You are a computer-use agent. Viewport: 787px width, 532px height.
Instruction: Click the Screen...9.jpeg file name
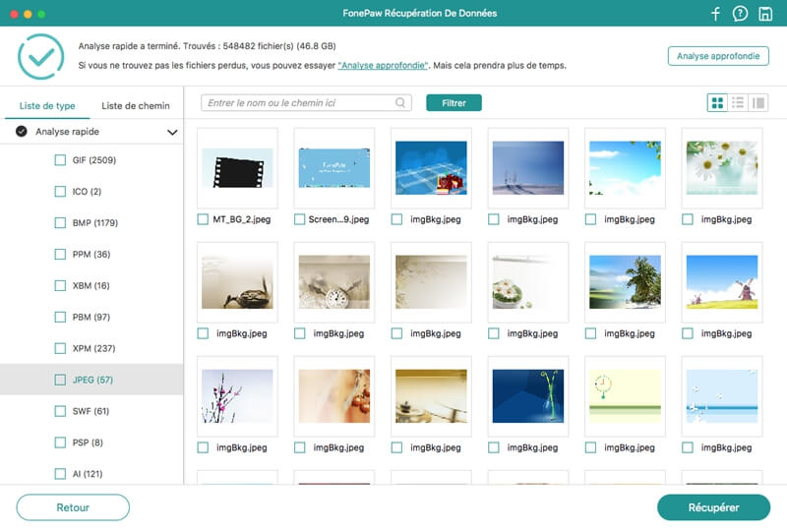pyautogui.click(x=338, y=219)
